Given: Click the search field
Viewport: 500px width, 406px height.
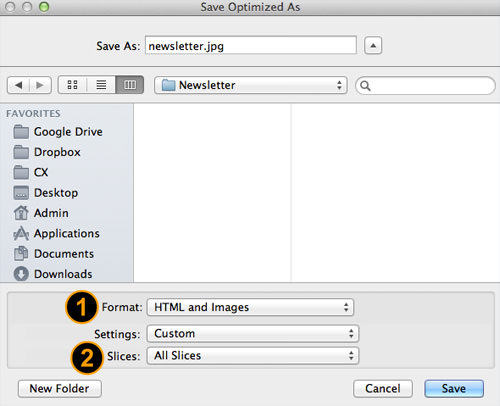Looking at the screenshot, I should coord(425,86).
